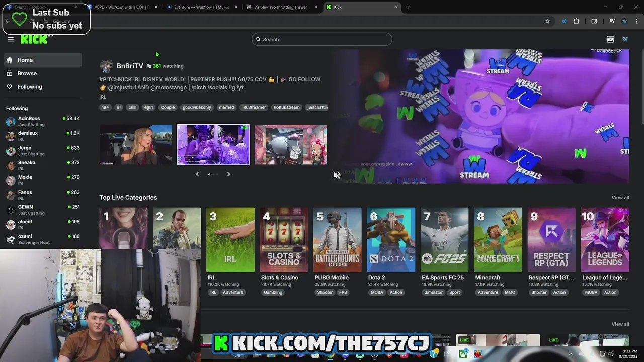Go to previous carousel slide arrow

197,174
